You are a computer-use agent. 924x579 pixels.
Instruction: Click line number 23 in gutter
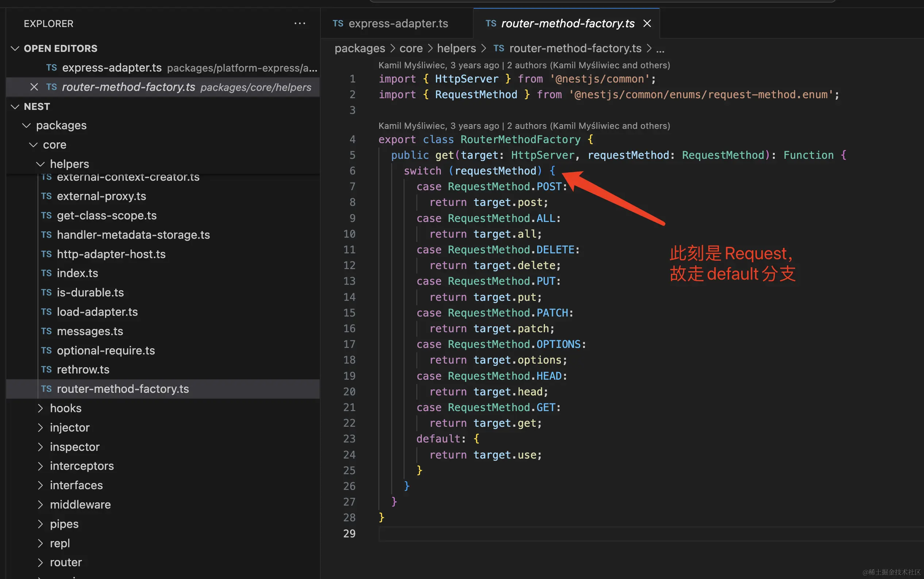pyautogui.click(x=349, y=439)
